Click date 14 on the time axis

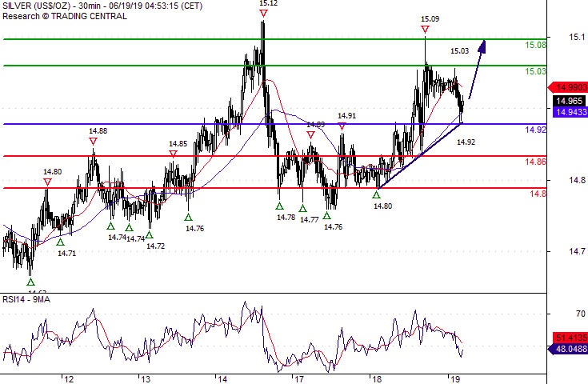(222, 379)
